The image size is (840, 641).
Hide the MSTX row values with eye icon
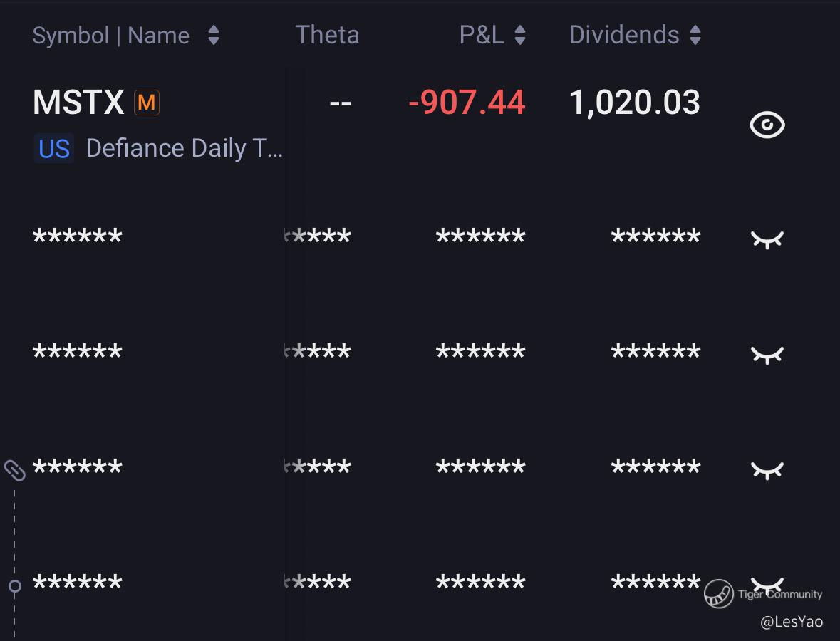pyautogui.click(x=767, y=125)
